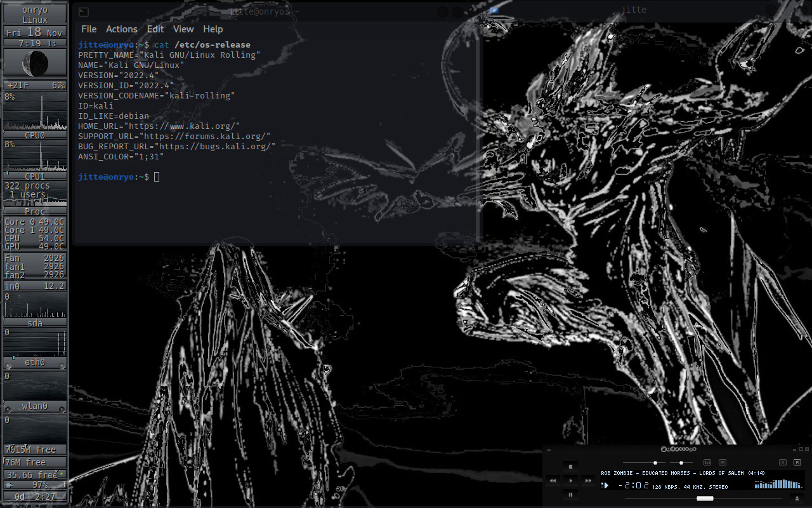This screenshot has height=508, width=812.
Task: Click the scrolling song title in Audacious
Action: pos(683,473)
